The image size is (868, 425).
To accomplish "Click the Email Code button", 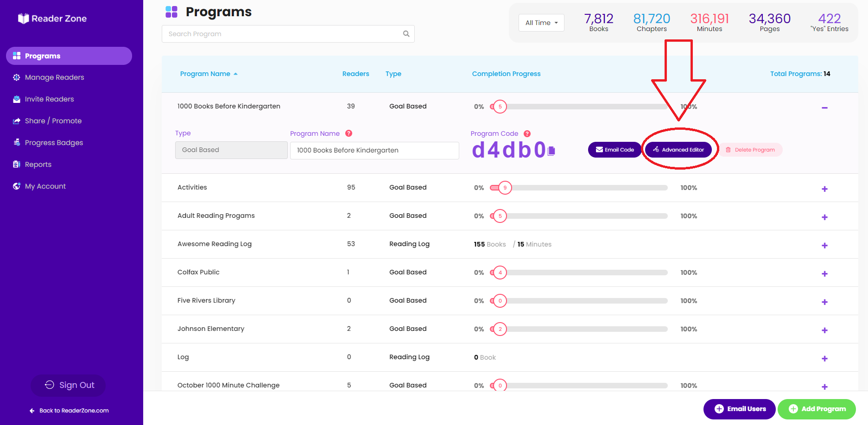I will [615, 150].
